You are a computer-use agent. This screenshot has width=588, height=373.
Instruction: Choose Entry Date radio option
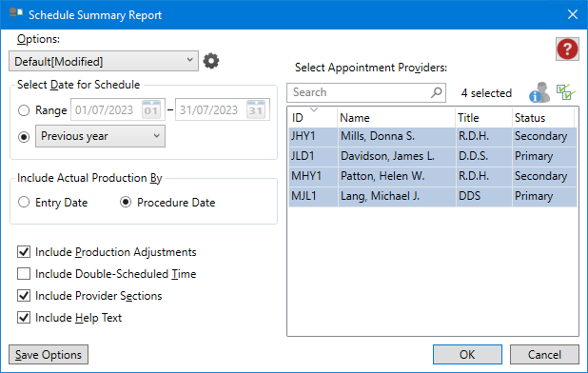24,202
